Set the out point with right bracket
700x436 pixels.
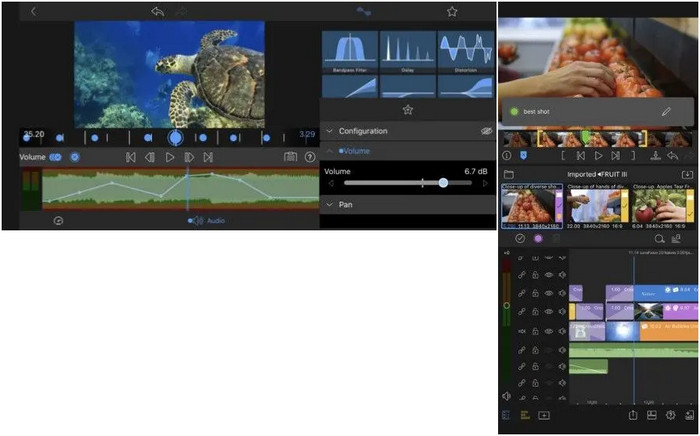(633, 156)
